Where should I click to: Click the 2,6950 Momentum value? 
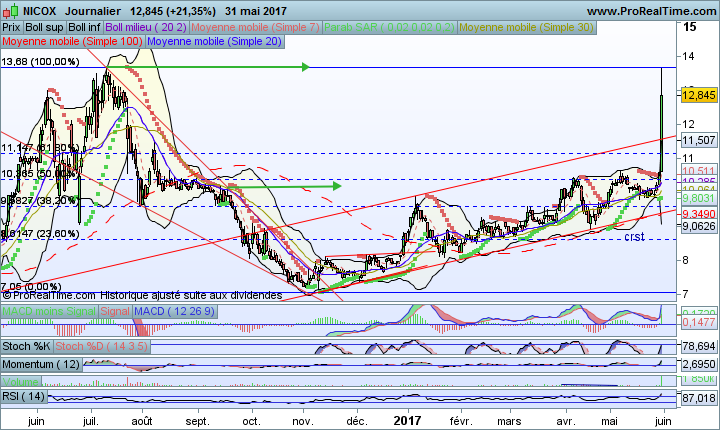click(698, 365)
